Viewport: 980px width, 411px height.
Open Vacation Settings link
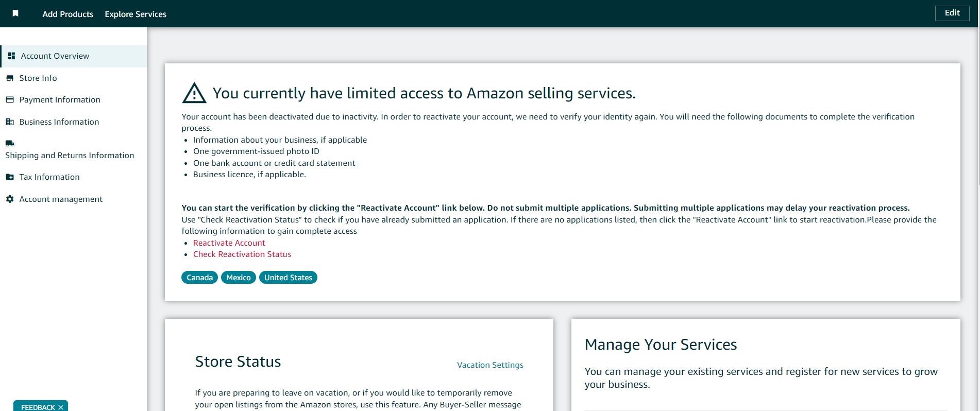[490, 365]
